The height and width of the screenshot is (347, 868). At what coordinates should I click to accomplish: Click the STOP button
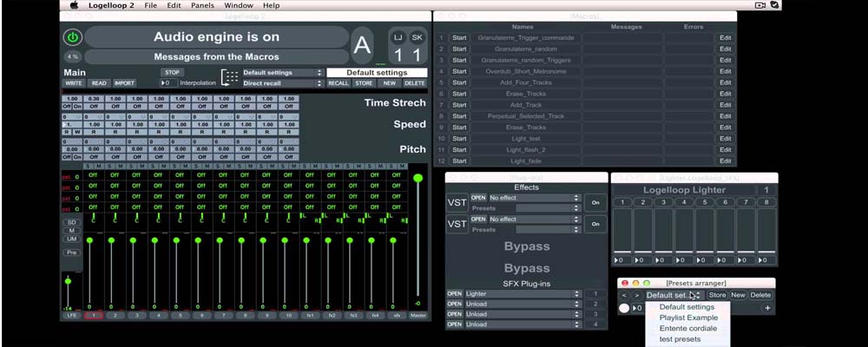coord(173,73)
